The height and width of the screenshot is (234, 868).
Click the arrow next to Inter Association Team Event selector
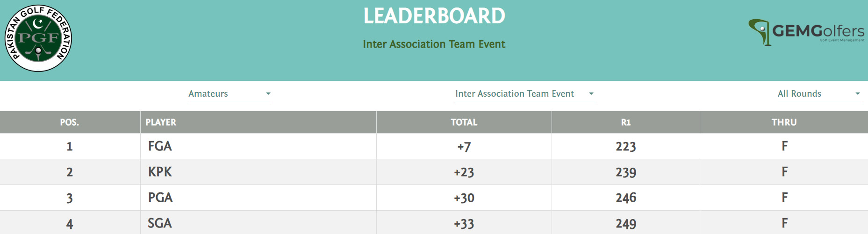591,94
